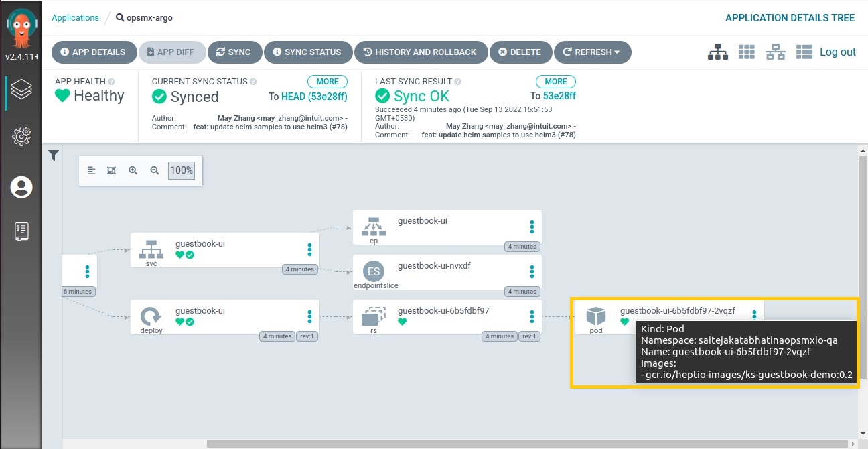The width and height of the screenshot is (868, 449).
Task: Expand the REFRESH dropdown button
Action: tap(591, 52)
